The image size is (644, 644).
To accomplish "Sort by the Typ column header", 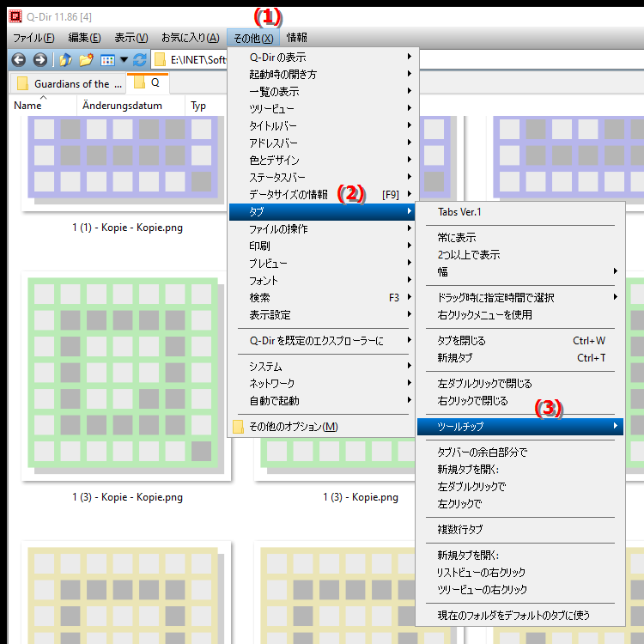I will pyautogui.click(x=205, y=106).
